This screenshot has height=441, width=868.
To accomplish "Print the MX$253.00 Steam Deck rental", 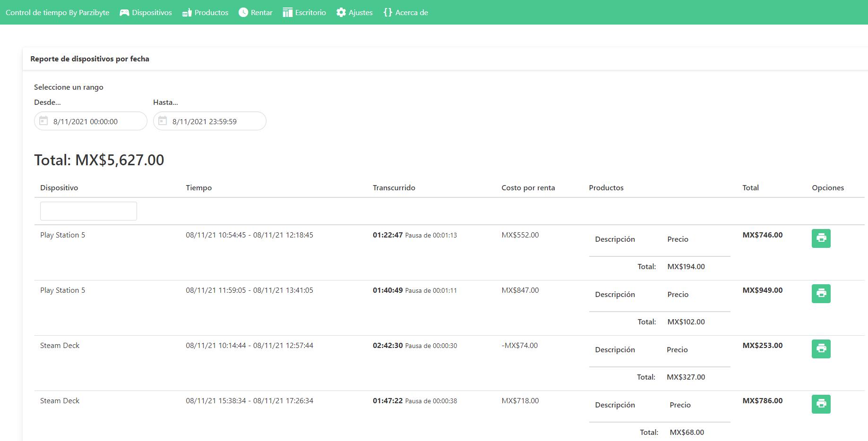I will (x=821, y=348).
